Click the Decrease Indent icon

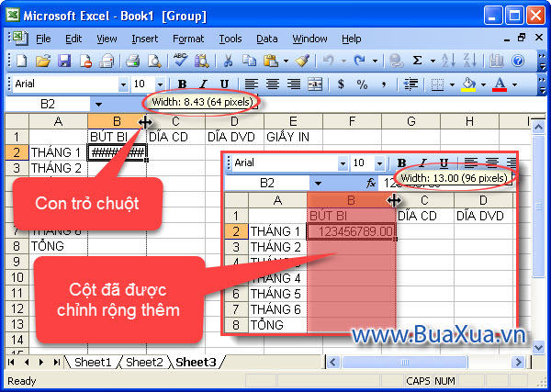click(x=410, y=84)
